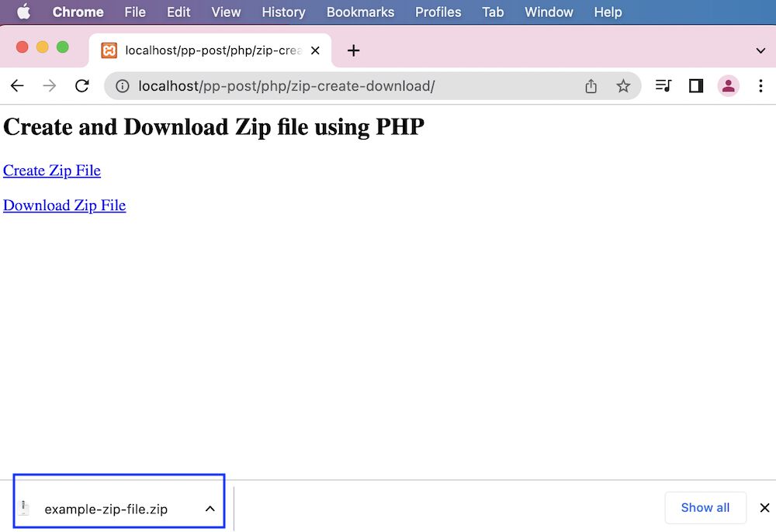Open the tab strip dropdown chevron on the right
The width and height of the screenshot is (776, 532).
click(x=760, y=50)
